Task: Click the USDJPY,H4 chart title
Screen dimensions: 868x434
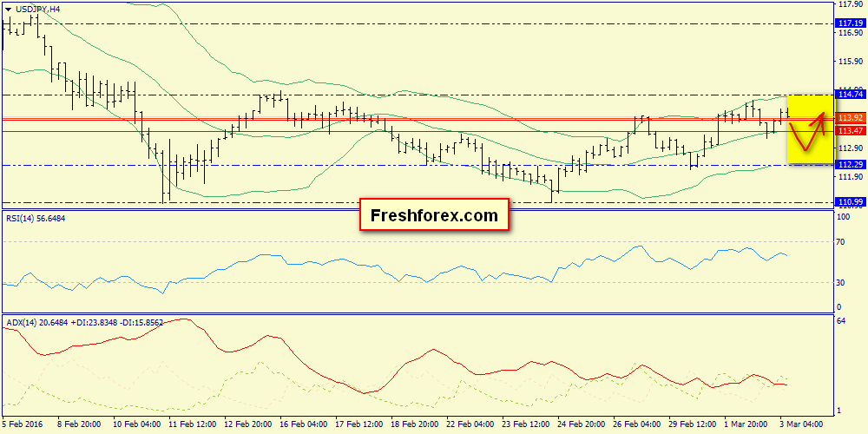Action: (36, 10)
